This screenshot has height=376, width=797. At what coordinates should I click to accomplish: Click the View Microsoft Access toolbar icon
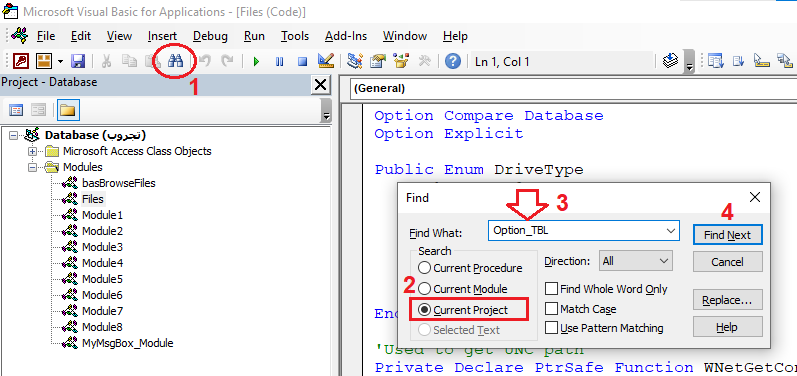point(21,61)
